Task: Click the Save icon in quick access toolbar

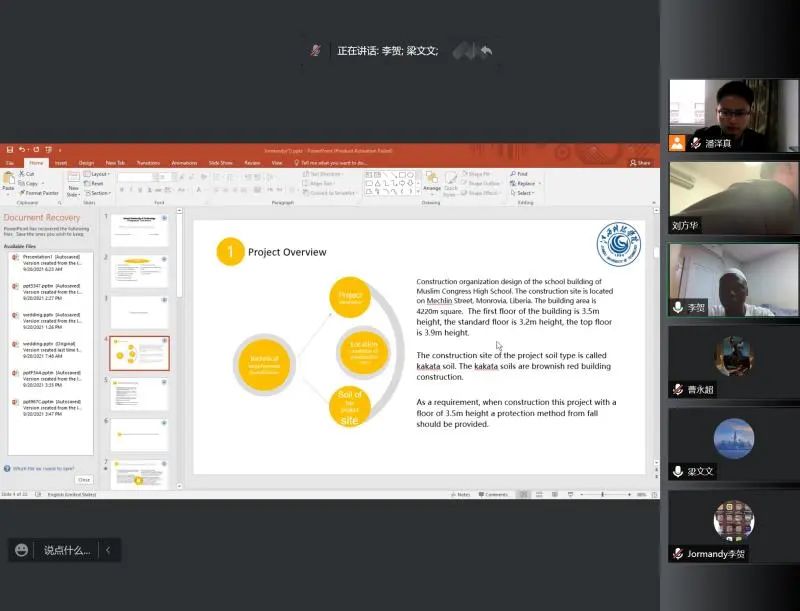Action: [10, 150]
